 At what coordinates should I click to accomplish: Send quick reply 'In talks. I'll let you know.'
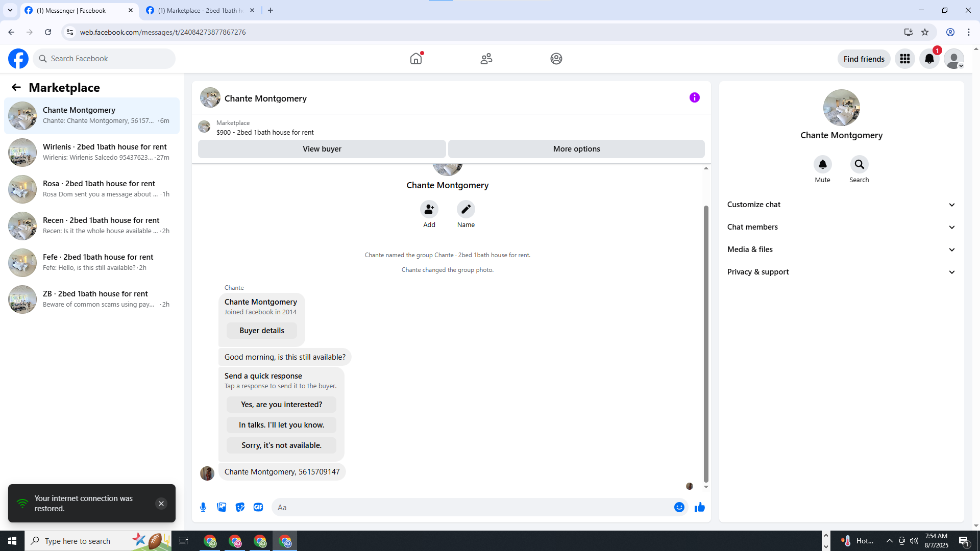[282, 425]
